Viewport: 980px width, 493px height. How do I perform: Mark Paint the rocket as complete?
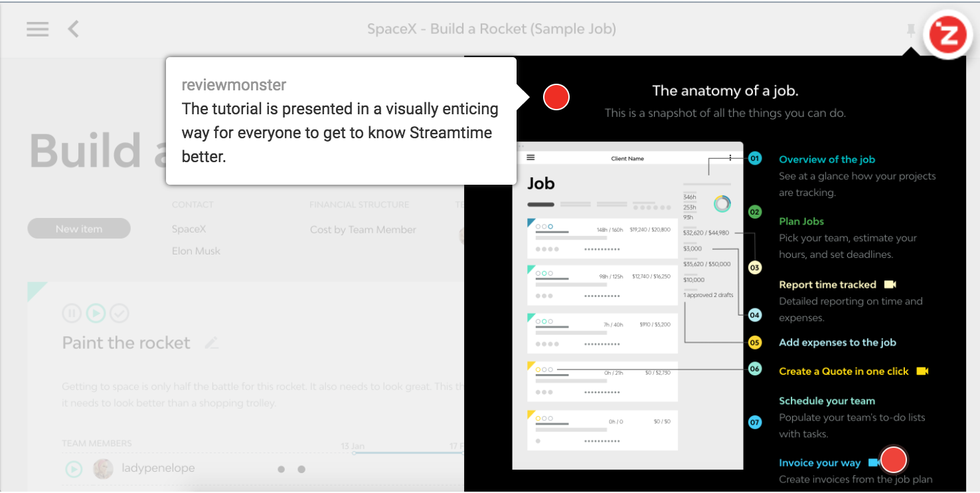[x=119, y=313]
